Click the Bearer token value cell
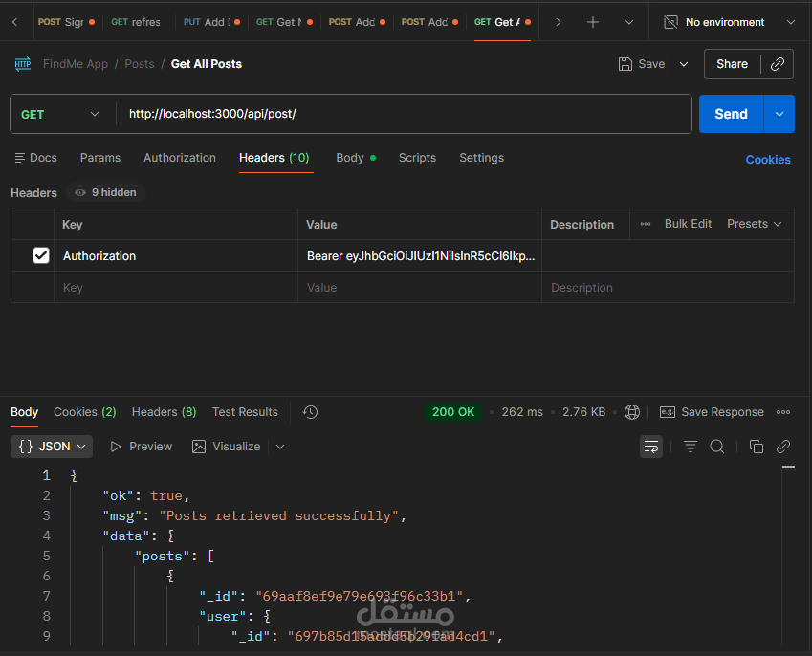Screen dimensions: 812x656 coord(420,255)
